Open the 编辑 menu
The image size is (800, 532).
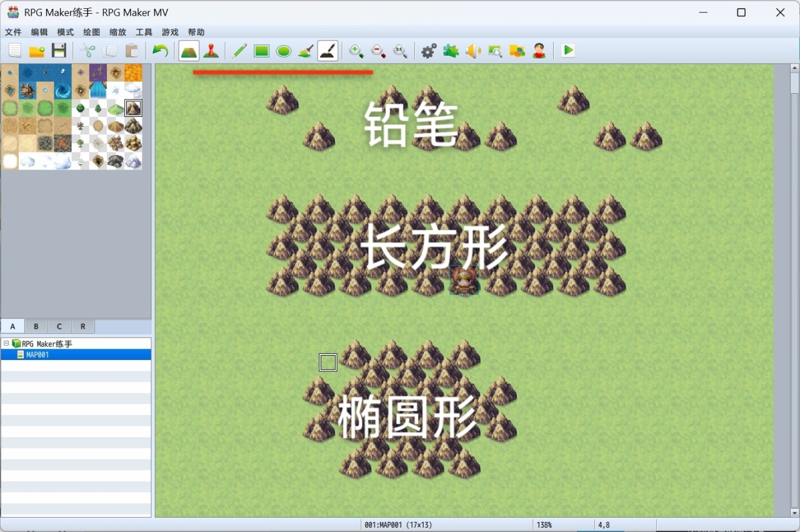click(39, 32)
